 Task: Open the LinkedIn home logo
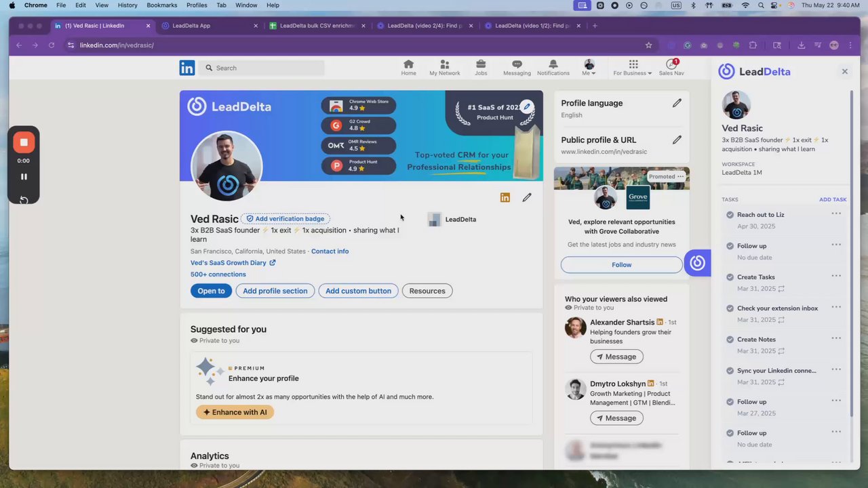coord(187,68)
